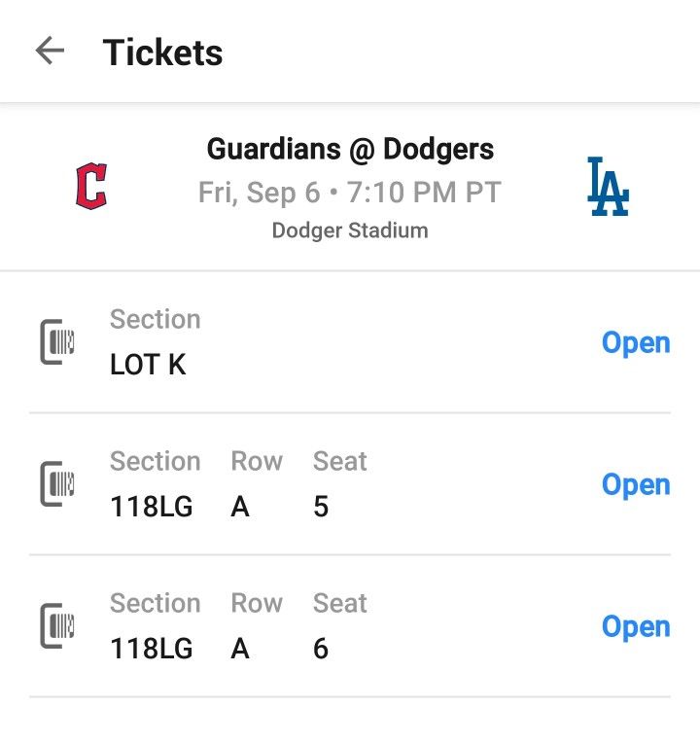700x742 pixels.
Task: Tap the barcode icon for Seat 5 ticket
Action: pos(57,484)
